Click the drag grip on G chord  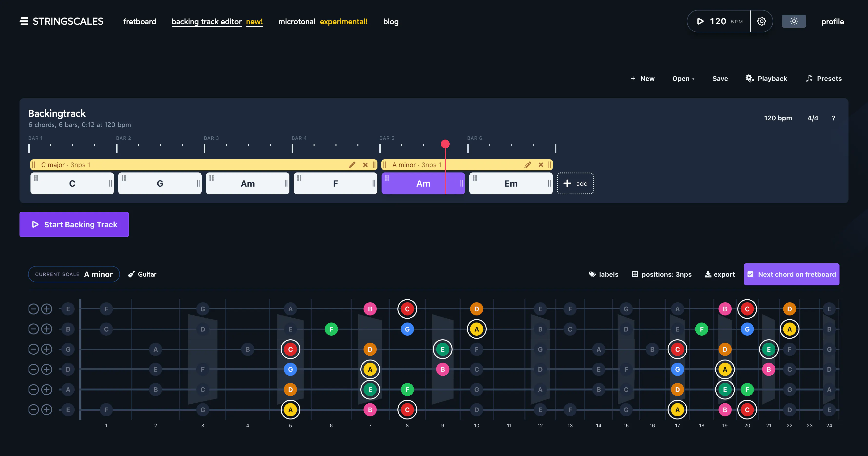tap(124, 178)
